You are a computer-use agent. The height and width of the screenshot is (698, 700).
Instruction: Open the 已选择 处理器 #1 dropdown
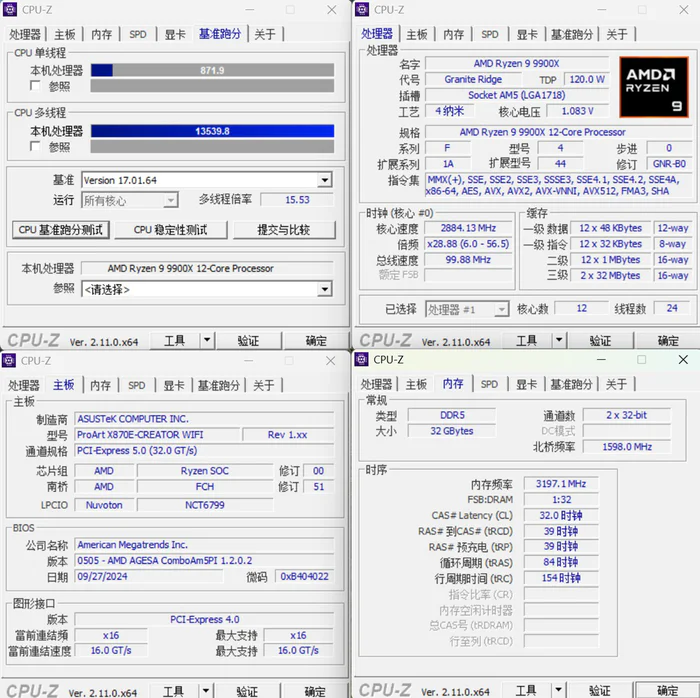501,309
